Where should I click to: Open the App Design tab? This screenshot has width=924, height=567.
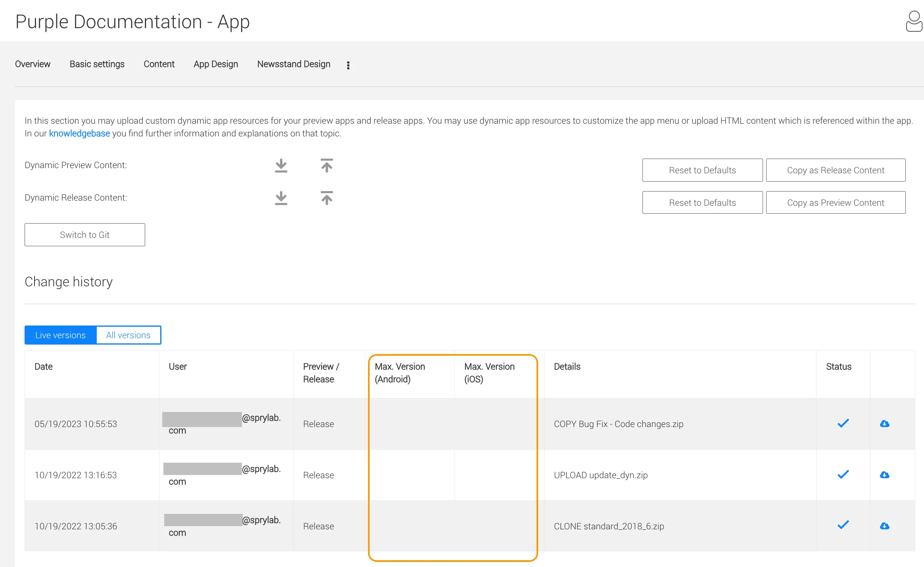(x=216, y=64)
